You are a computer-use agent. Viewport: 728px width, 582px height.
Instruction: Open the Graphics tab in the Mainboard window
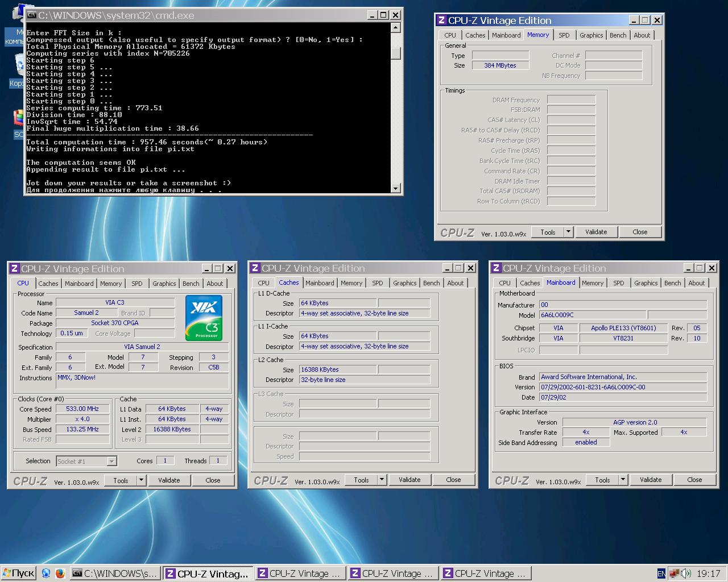646,283
